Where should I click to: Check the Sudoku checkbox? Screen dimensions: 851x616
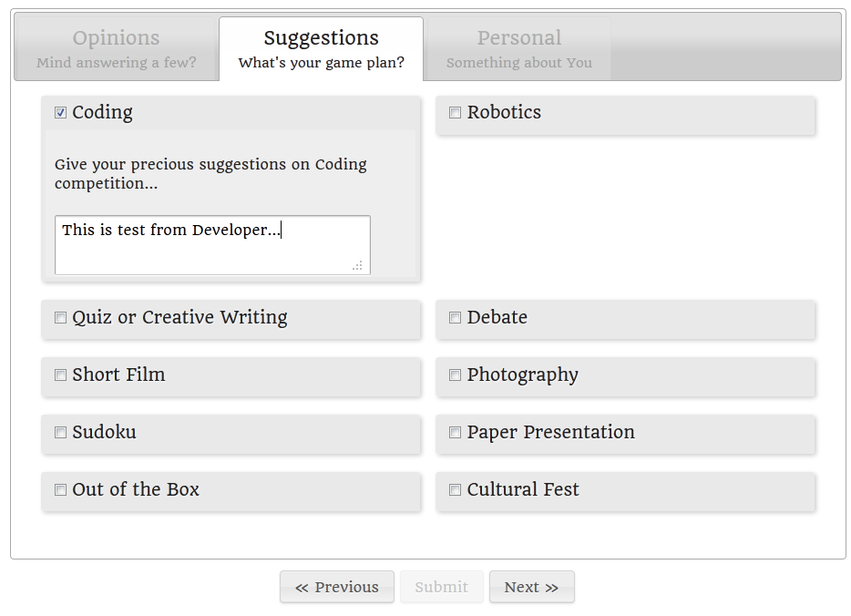[x=60, y=433]
